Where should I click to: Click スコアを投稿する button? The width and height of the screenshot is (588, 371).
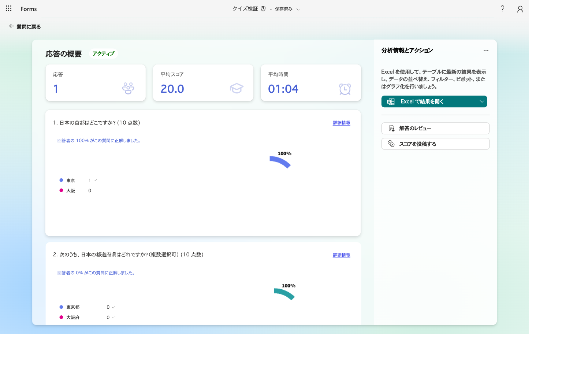[435, 144]
